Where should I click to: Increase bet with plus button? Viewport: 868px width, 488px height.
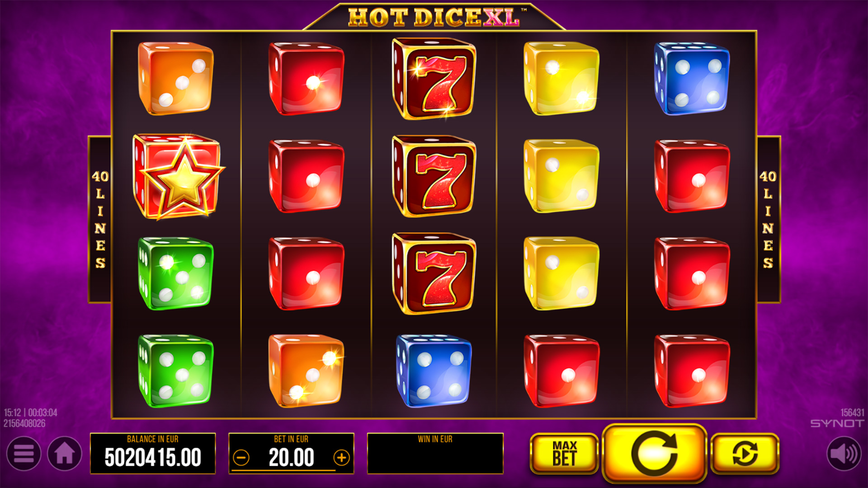[x=341, y=458]
